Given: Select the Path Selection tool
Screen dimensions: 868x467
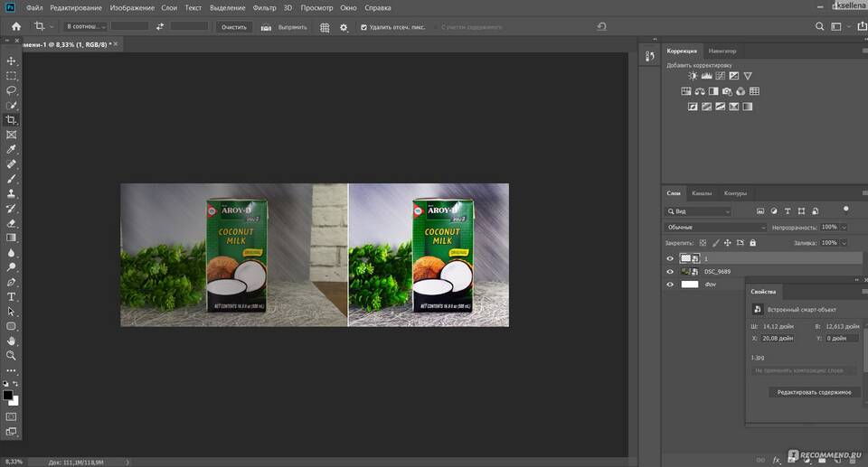Looking at the screenshot, I should pyautogui.click(x=11, y=312).
